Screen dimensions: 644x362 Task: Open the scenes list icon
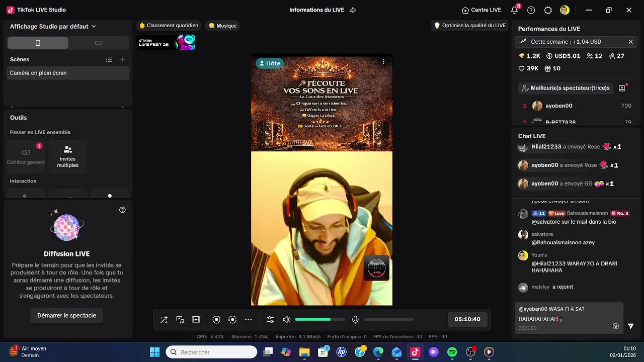[109, 60]
